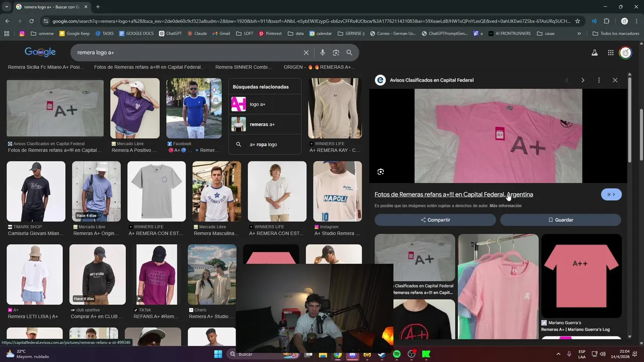This screenshot has height=362, width=644.
Task: Open the TASKS bookmark
Action: pyautogui.click(x=104, y=34)
